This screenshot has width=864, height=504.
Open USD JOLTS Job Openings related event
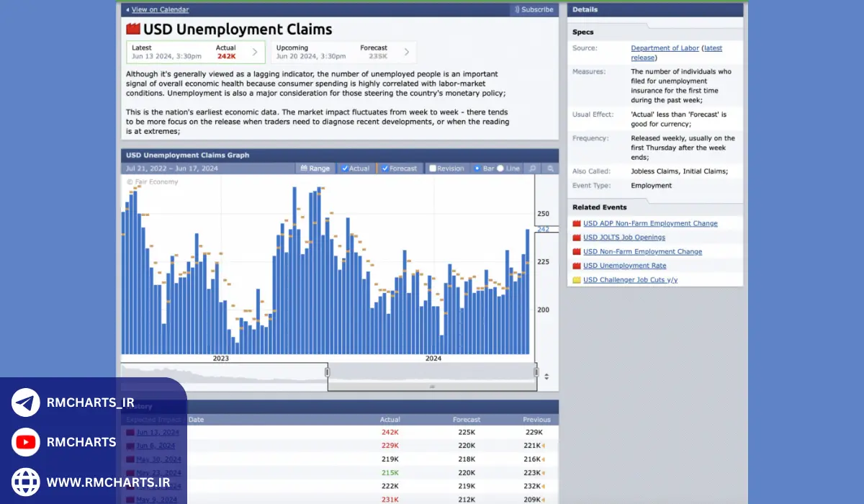(624, 238)
